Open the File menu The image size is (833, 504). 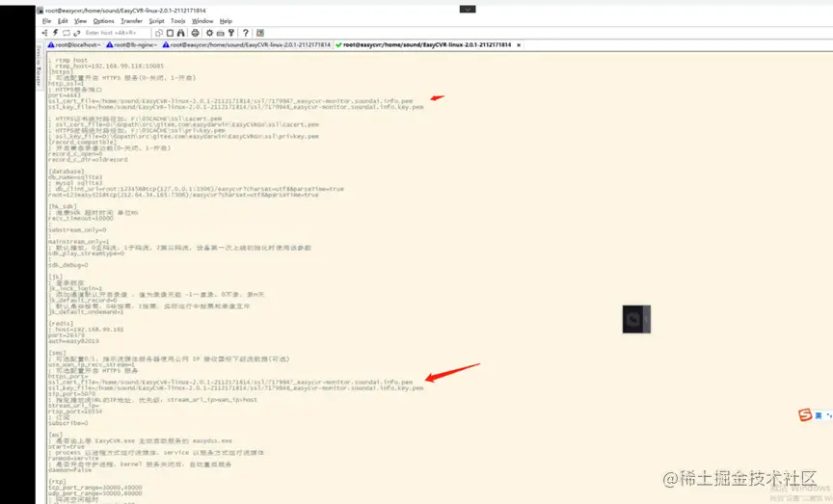[x=46, y=21]
